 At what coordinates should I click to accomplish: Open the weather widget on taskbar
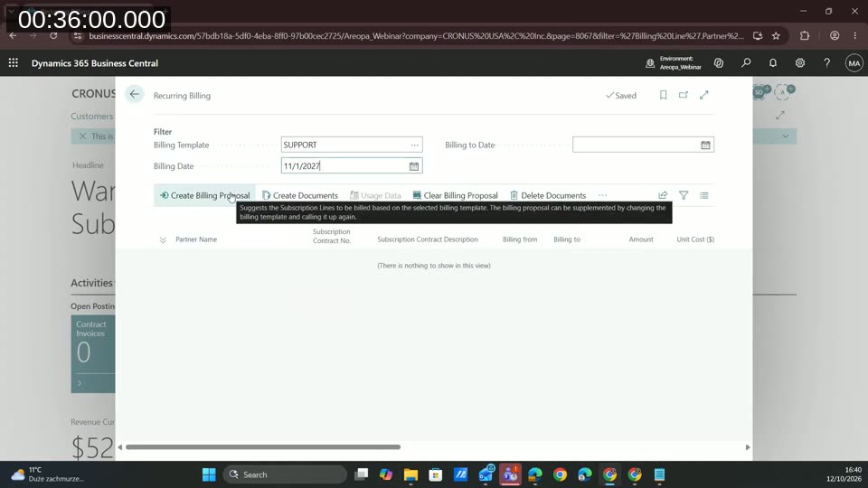coord(48,474)
